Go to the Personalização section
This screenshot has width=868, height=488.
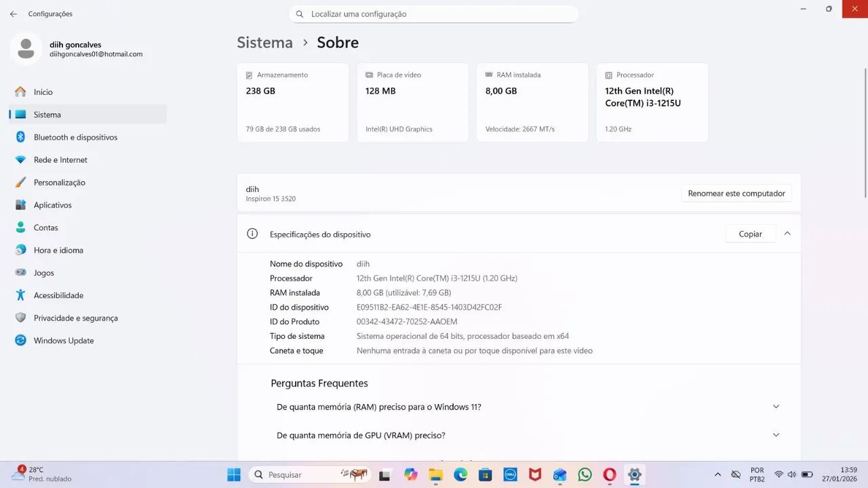59,182
